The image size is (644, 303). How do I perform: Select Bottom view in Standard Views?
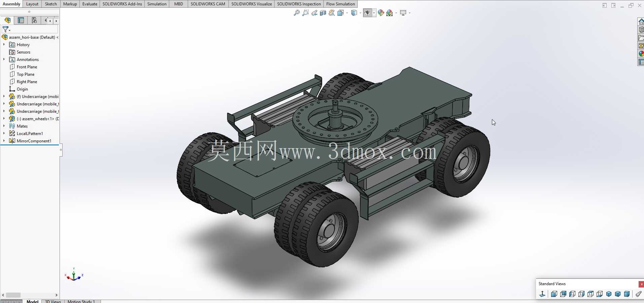click(599, 294)
